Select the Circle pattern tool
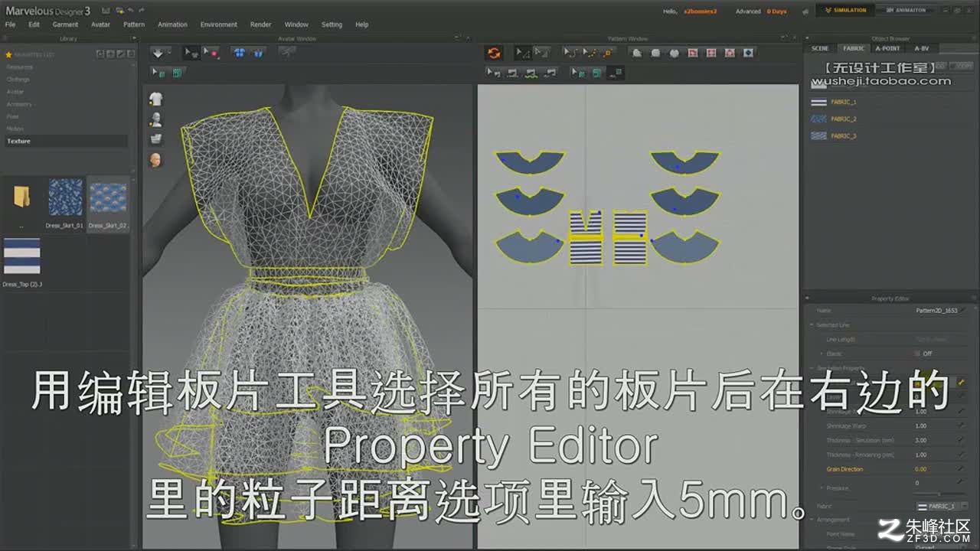 pos(674,53)
